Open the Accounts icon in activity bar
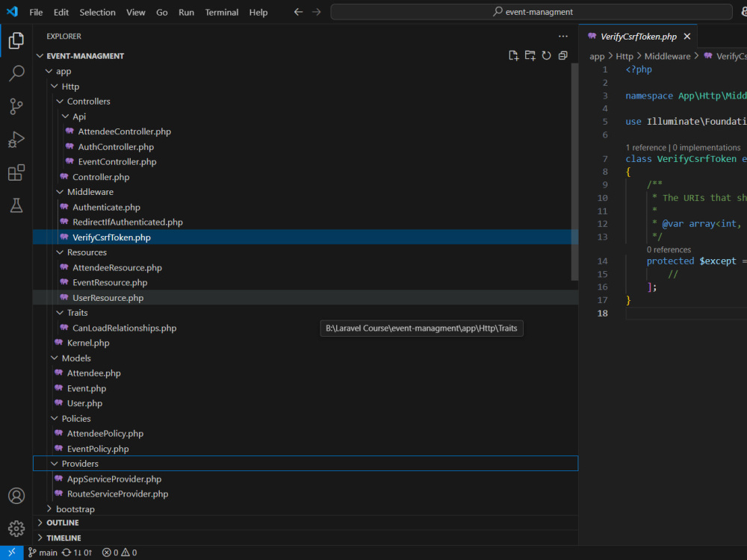Screen dimensions: 747x560 [x=16, y=496]
